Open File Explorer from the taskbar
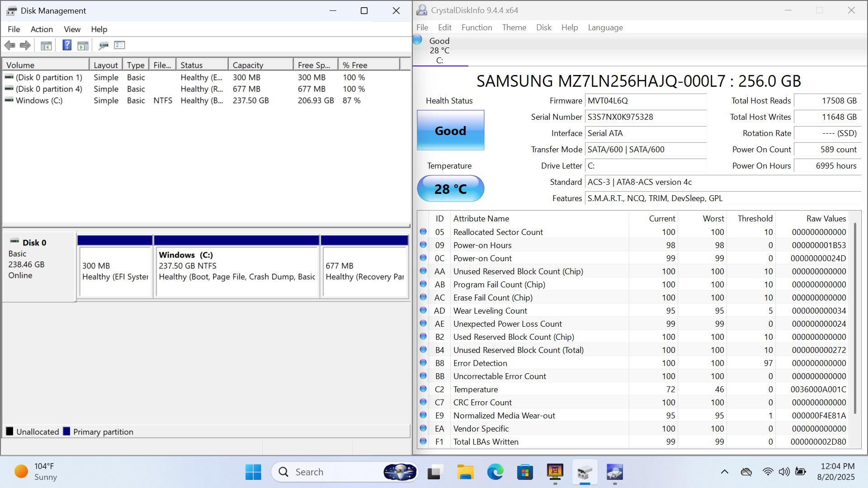This screenshot has height=488, width=868. click(x=465, y=472)
